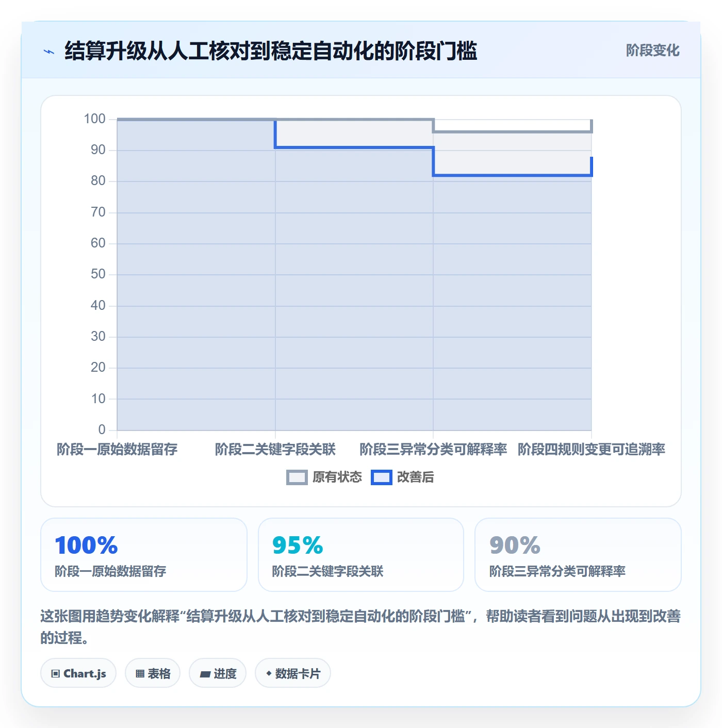Click the y-axis value 0
The width and height of the screenshot is (722, 728).
tap(102, 430)
